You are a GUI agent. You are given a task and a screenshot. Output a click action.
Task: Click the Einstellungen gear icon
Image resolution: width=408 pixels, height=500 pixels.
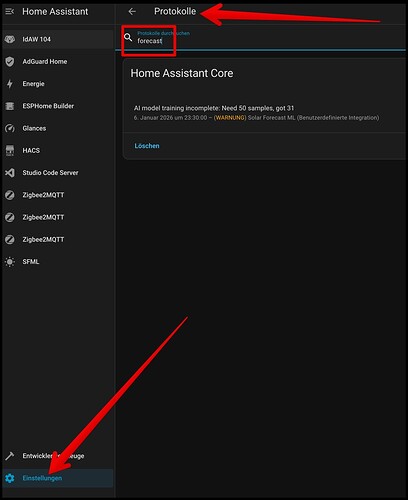(x=10, y=478)
